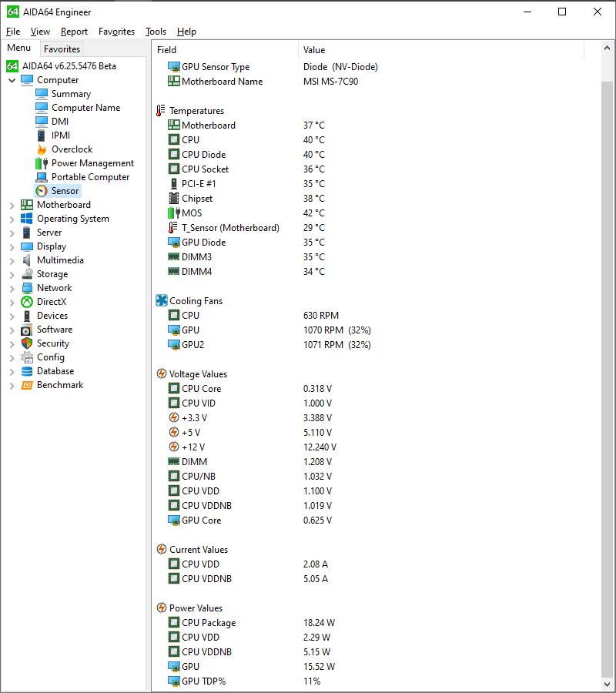Expand the Display tree node
616x693 pixels.
[12, 246]
